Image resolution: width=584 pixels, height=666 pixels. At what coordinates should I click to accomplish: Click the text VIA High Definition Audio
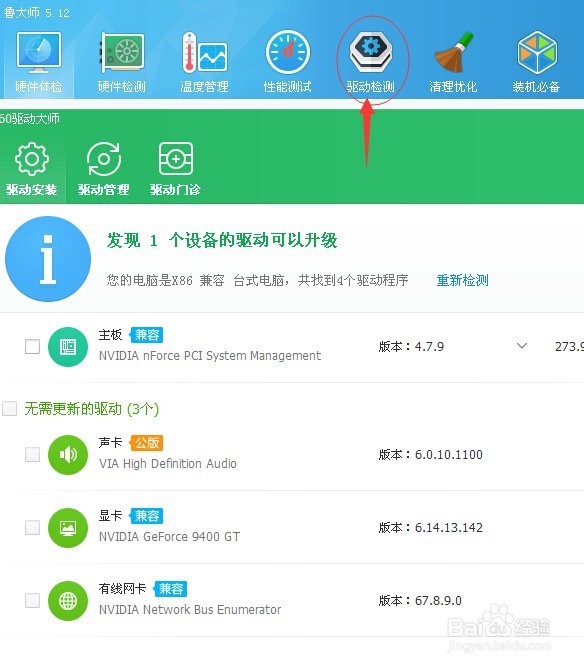tap(168, 463)
